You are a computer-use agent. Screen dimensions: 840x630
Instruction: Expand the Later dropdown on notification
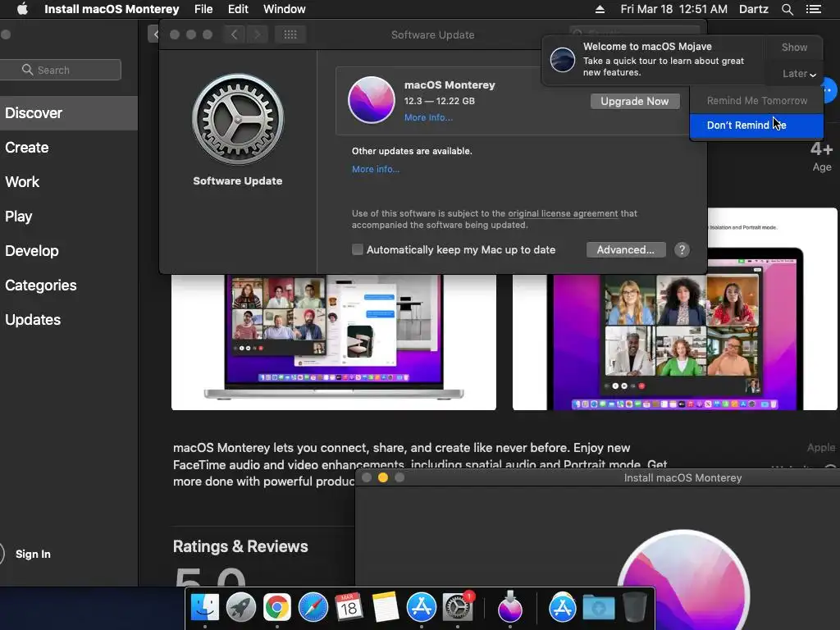[x=798, y=73]
